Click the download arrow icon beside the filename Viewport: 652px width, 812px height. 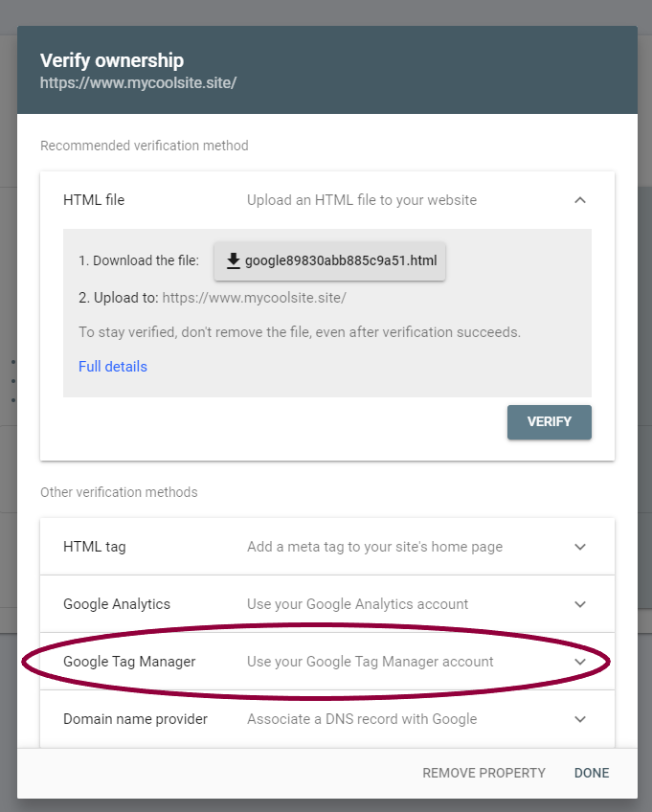pyautogui.click(x=234, y=261)
